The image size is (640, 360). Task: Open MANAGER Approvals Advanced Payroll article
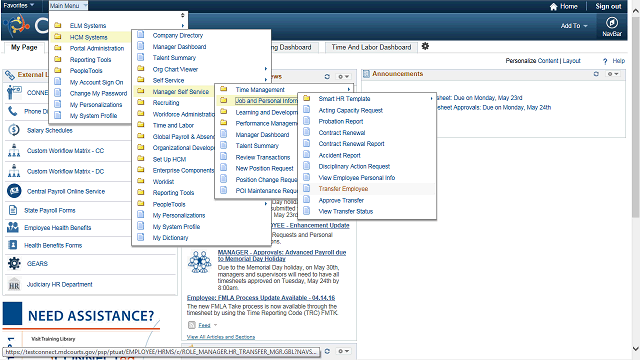(282, 256)
